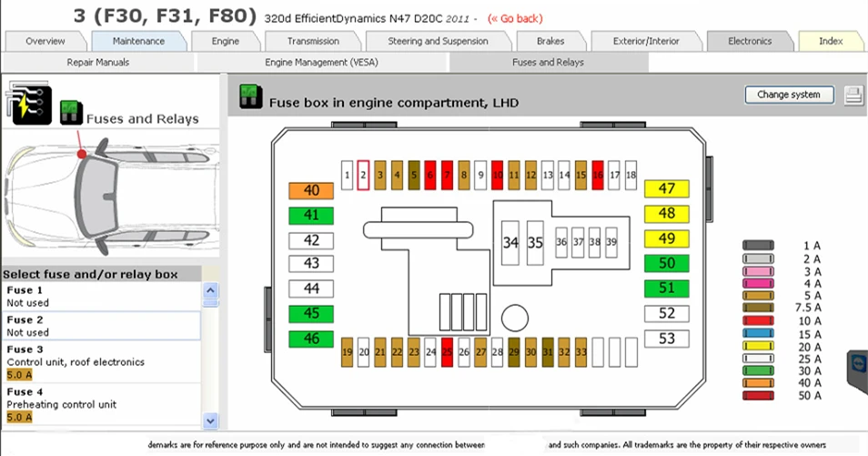Screen dimensions: 868x456
Task: Click yellow fuse 49 in the diagram
Action: click(x=667, y=238)
